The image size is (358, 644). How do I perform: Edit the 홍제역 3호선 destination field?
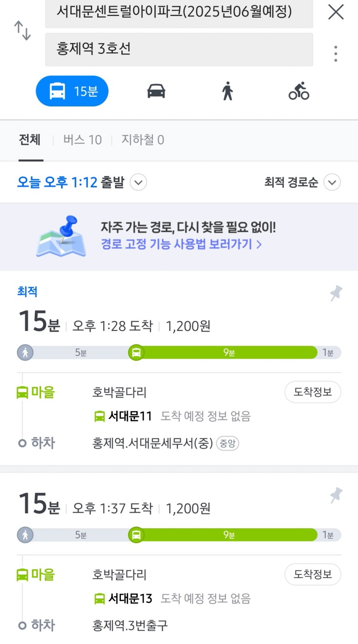pos(179,49)
